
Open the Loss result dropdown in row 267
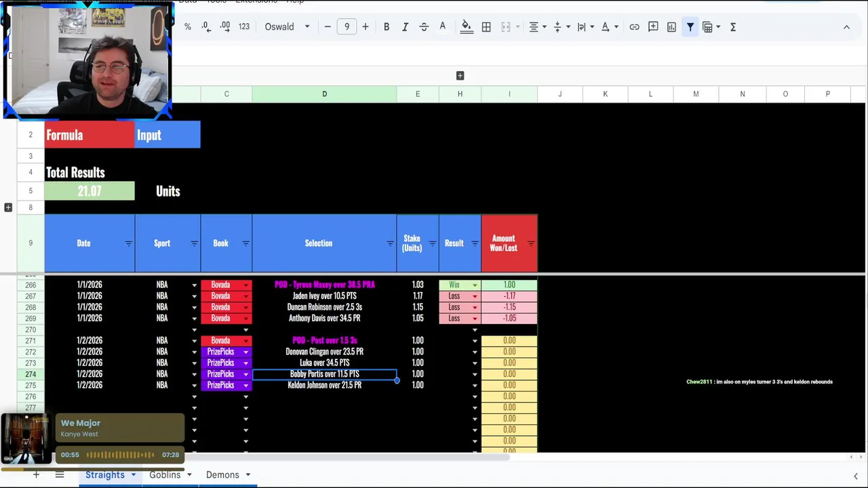[x=475, y=296]
